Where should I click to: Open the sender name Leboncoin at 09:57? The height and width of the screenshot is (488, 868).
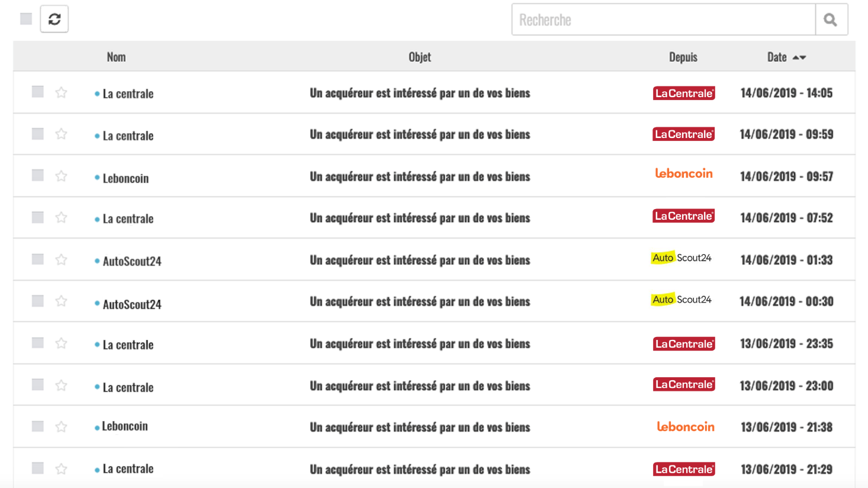click(x=126, y=178)
